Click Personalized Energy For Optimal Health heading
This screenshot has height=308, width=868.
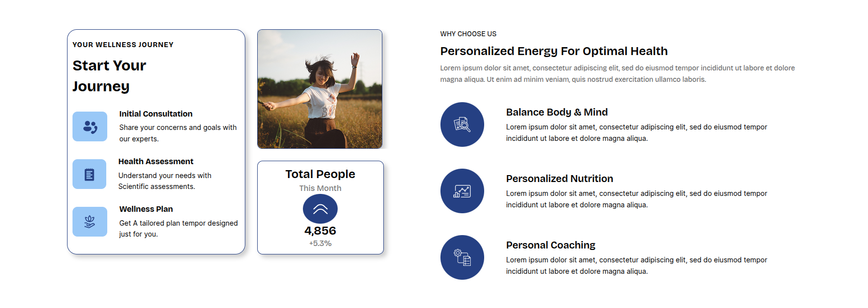click(554, 51)
